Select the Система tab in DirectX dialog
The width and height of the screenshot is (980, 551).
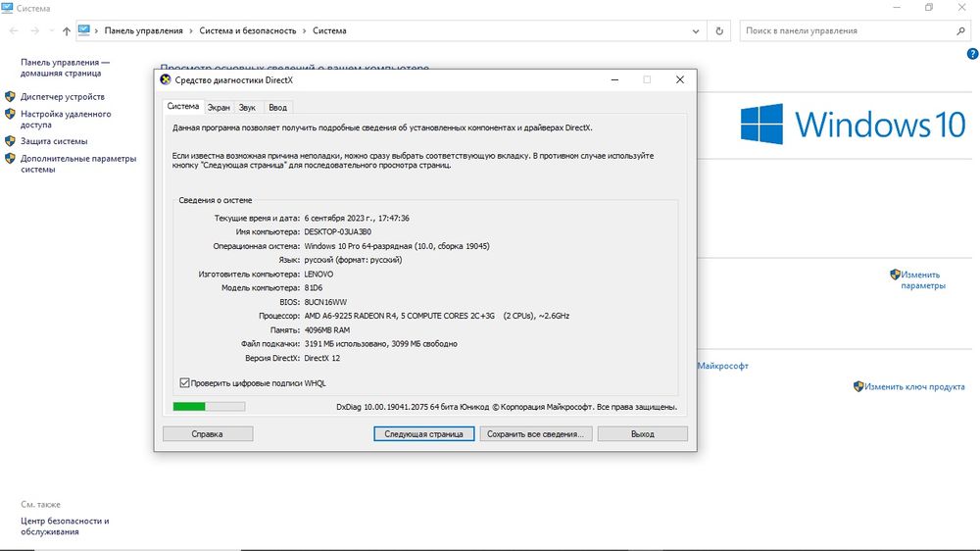(183, 106)
